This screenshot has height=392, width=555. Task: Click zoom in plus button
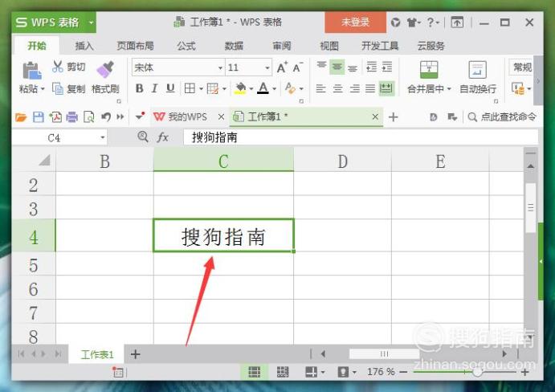coord(525,372)
